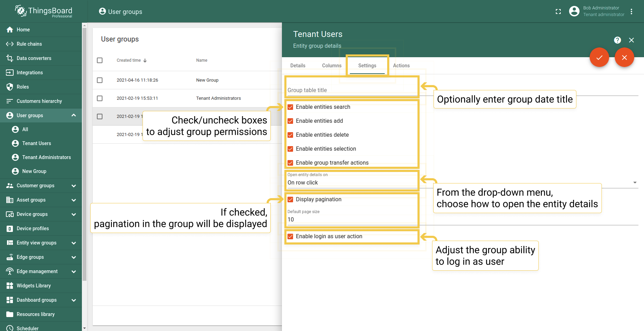The height and width of the screenshot is (331, 644).
Task: Toggle Display pagination checkbox
Action: click(x=290, y=200)
